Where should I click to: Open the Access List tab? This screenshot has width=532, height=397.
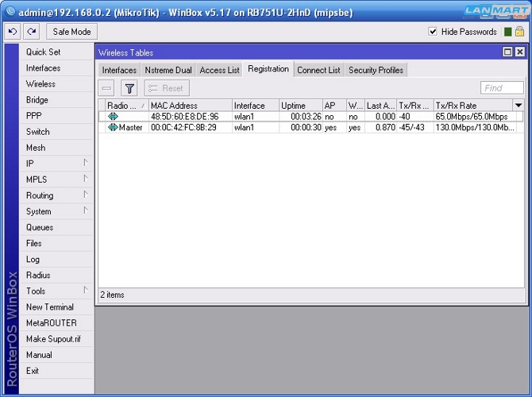click(x=219, y=70)
